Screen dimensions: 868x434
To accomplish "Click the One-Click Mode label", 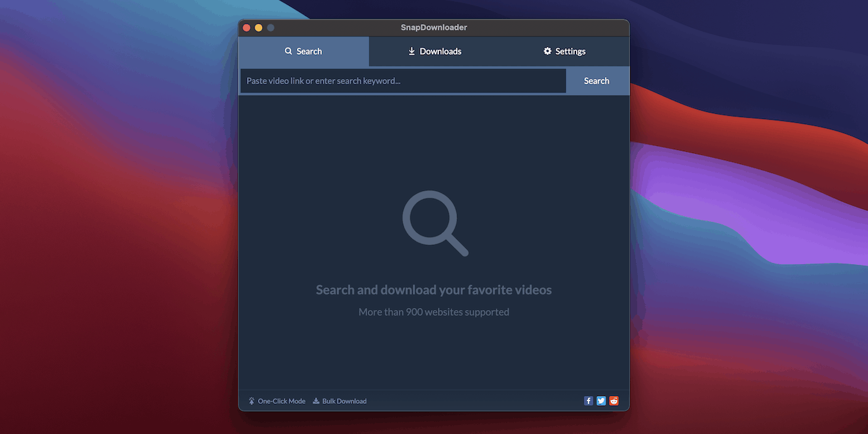I will [281, 401].
